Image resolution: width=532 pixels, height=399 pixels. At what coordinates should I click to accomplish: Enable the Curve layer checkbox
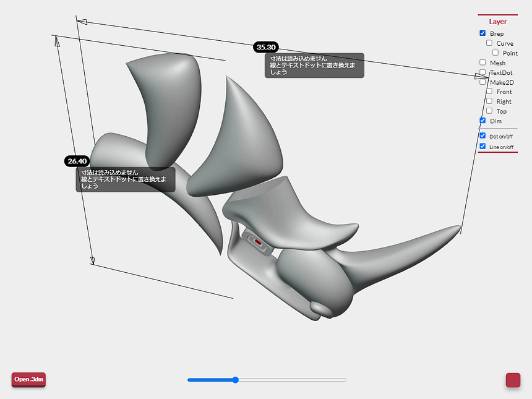(489, 43)
